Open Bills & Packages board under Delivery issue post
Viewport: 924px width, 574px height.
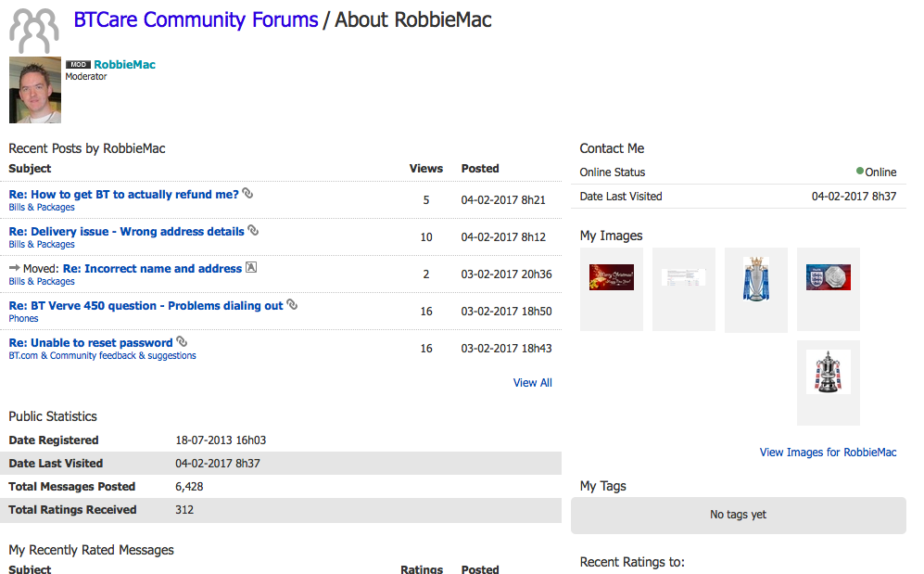[x=42, y=245]
